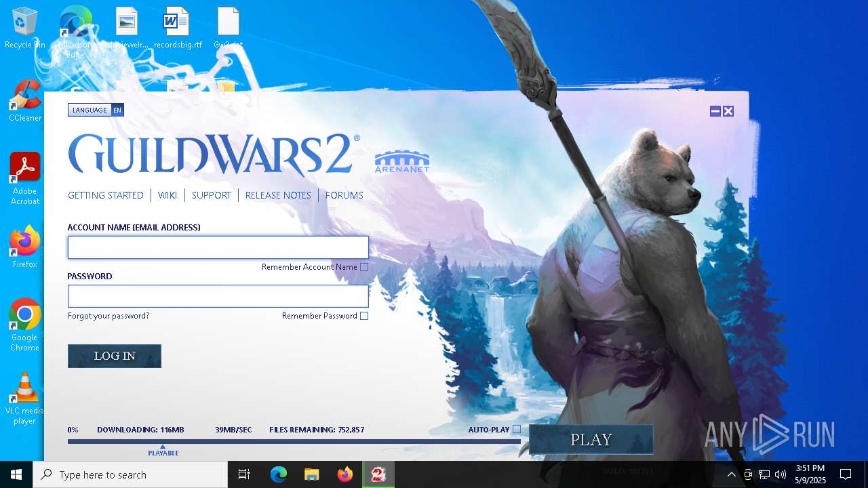868x488 pixels.
Task: Open Task View on the taskbar
Action: [x=244, y=474]
